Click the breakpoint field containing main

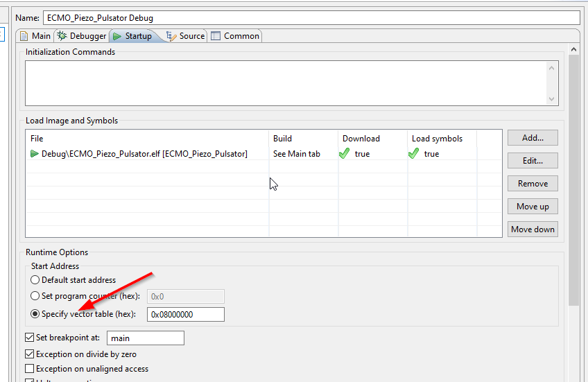tap(146, 338)
